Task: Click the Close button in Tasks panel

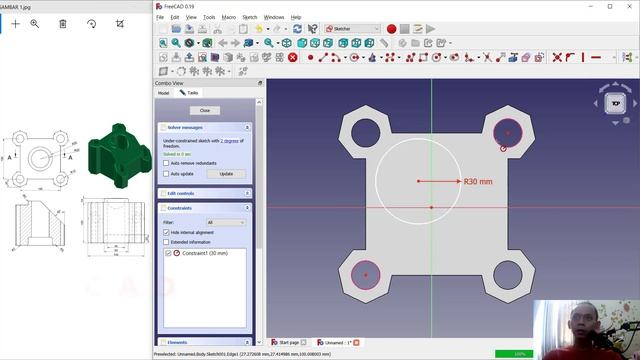Action: (205, 111)
